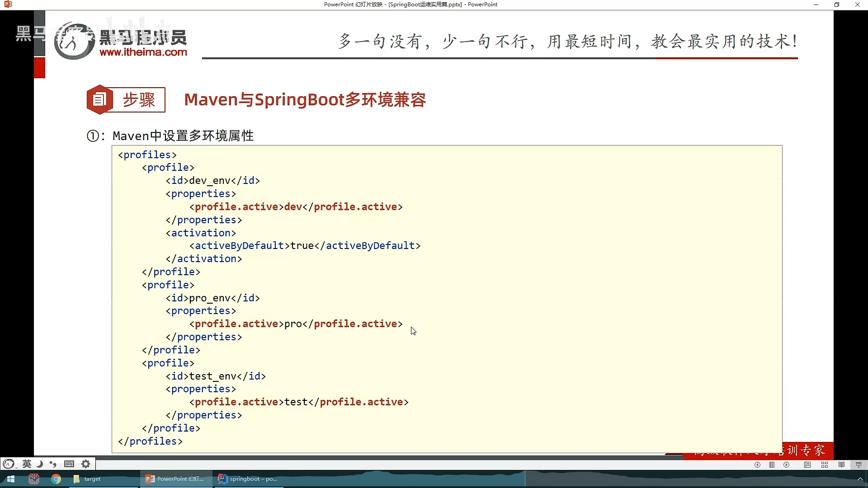This screenshot has width=868, height=488.
Task: Toggle IME moon half-width mode
Action: click(x=40, y=464)
